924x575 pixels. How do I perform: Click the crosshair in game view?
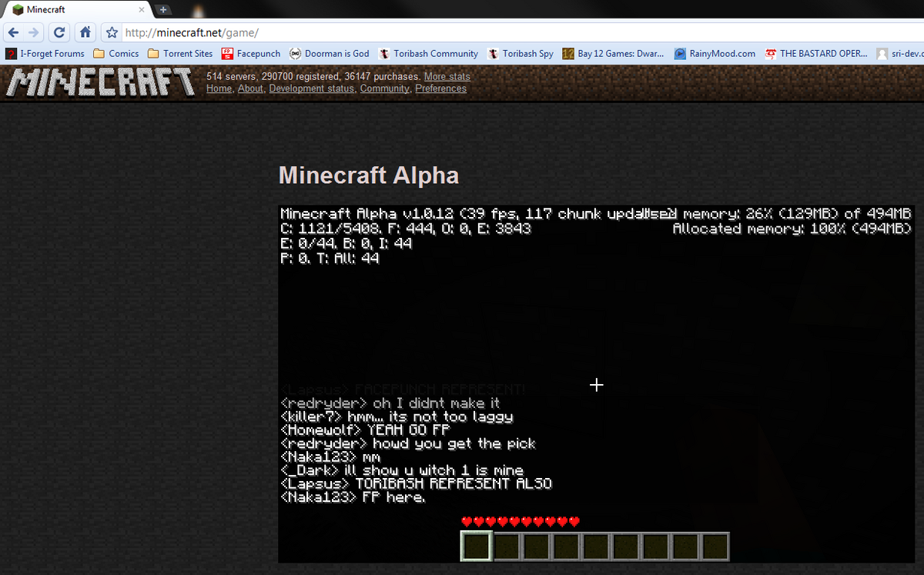(x=596, y=385)
